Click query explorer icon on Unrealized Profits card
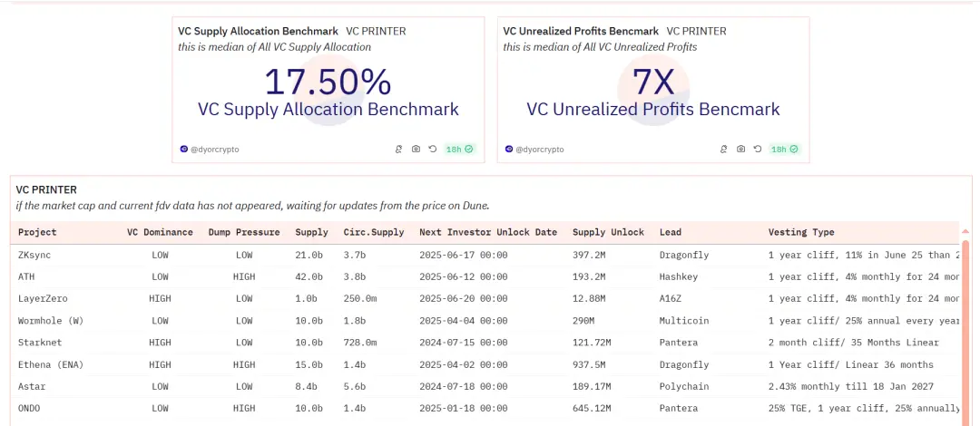Image resolution: width=980 pixels, height=426 pixels. (723, 149)
